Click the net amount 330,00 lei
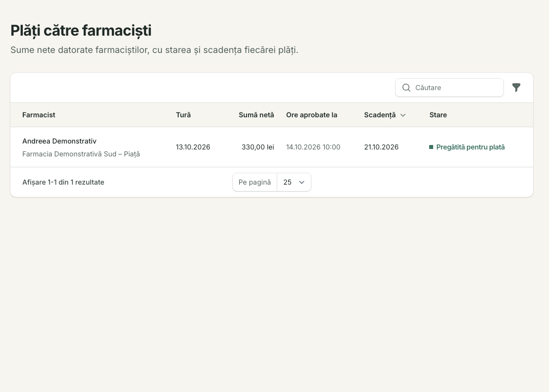 [x=258, y=147]
